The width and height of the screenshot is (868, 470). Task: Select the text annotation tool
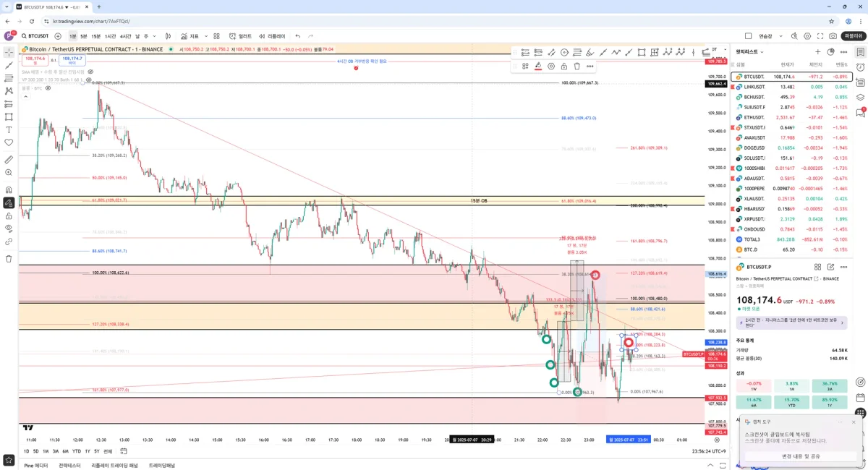(x=9, y=130)
